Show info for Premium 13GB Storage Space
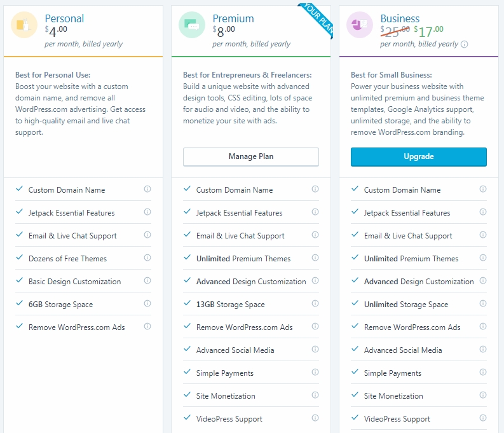 coord(315,304)
